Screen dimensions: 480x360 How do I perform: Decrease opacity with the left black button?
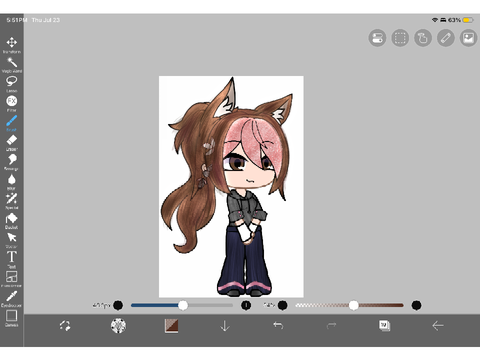click(282, 305)
